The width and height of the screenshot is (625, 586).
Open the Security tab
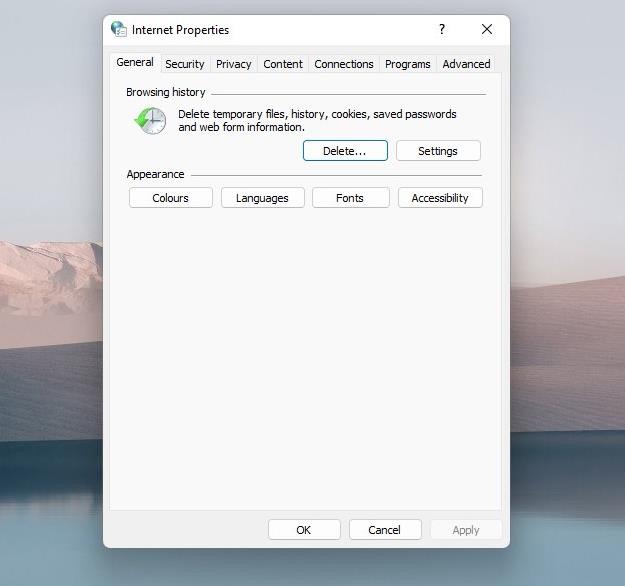185,64
